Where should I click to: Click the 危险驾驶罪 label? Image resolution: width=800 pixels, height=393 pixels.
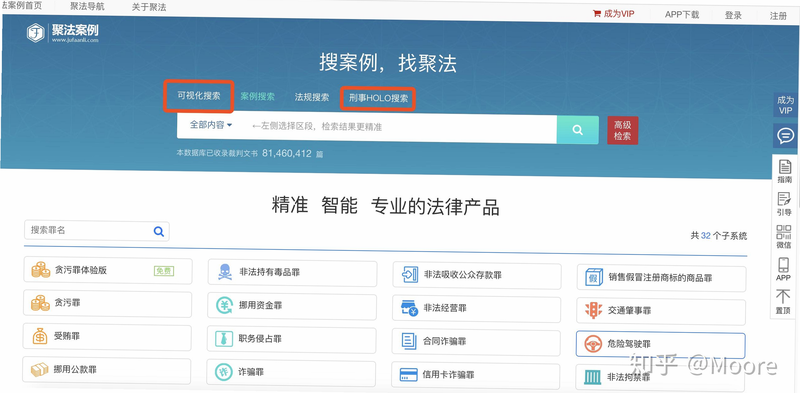point(629,345)
